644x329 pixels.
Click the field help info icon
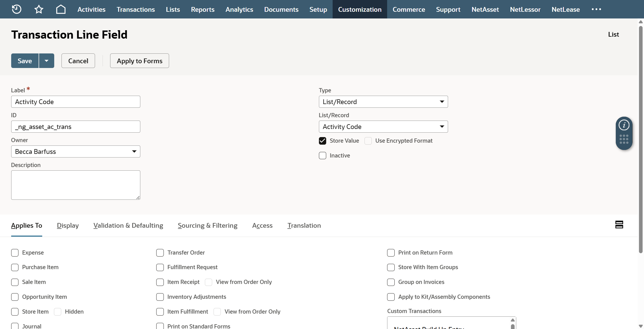[624, 125]
